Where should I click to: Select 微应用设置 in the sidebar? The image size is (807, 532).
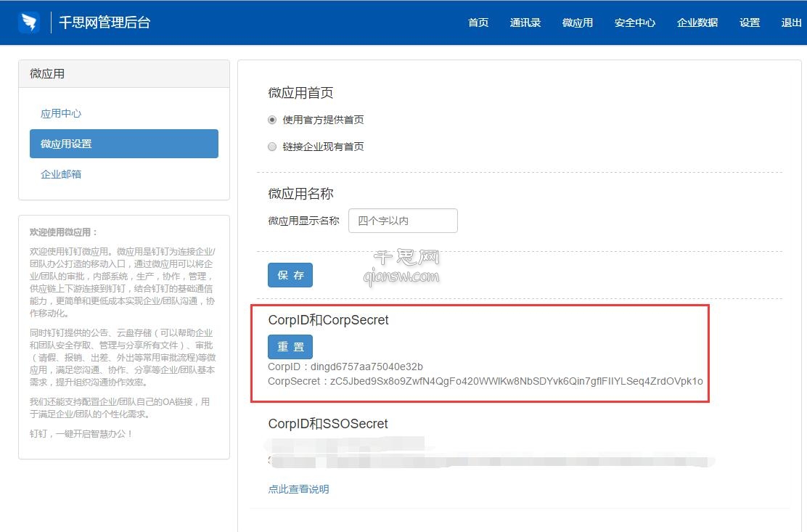click(124, 144)
